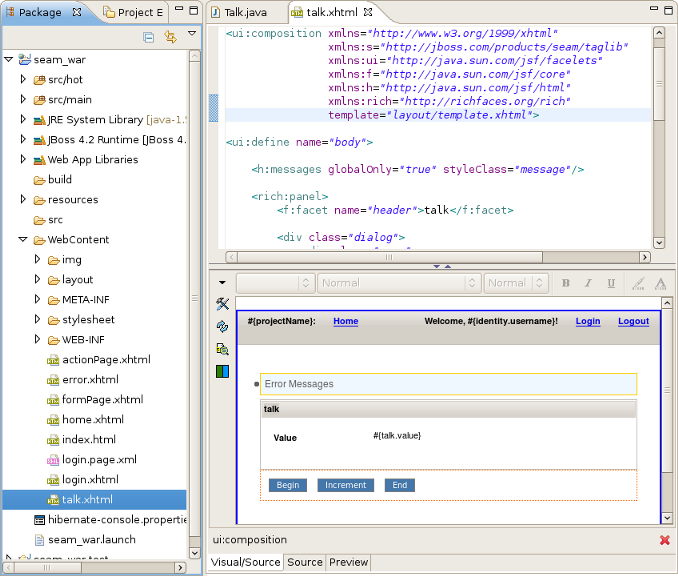
Task: Expand the img folder
Action: tap(37, 259)
